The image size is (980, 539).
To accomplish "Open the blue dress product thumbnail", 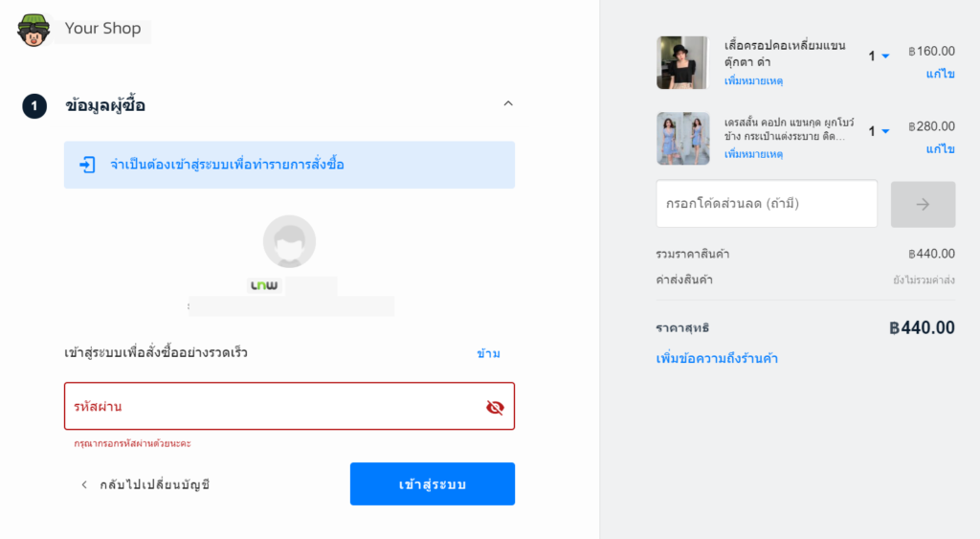I will pos(682,139).
